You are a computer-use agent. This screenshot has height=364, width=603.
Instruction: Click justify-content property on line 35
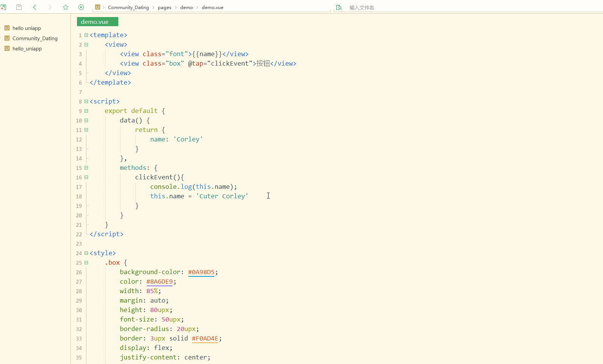(x=148, y=357)
